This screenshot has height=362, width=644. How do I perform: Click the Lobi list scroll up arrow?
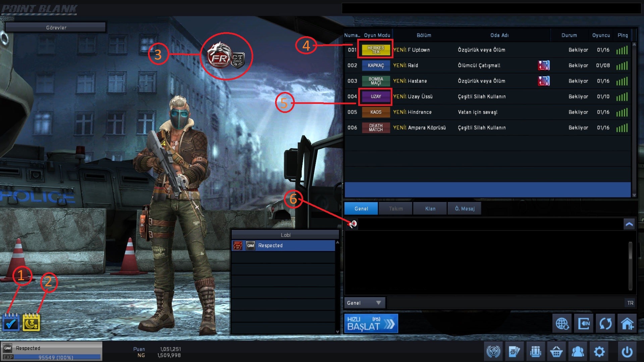337,242
